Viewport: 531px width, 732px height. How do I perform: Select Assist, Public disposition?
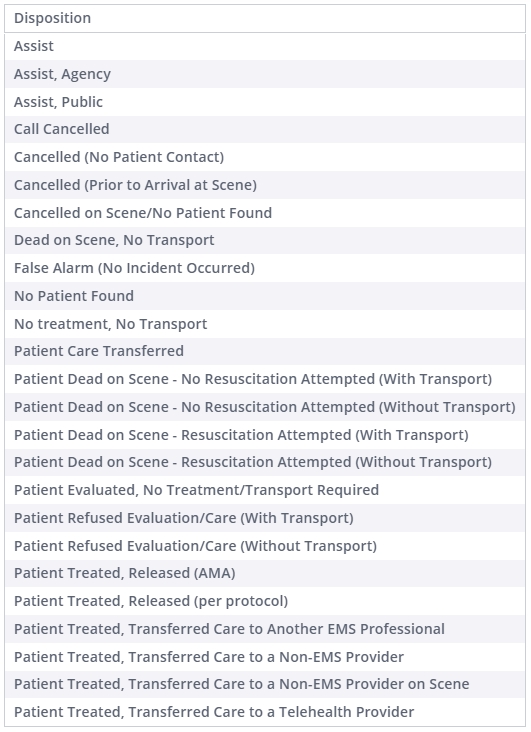(265, 102)
